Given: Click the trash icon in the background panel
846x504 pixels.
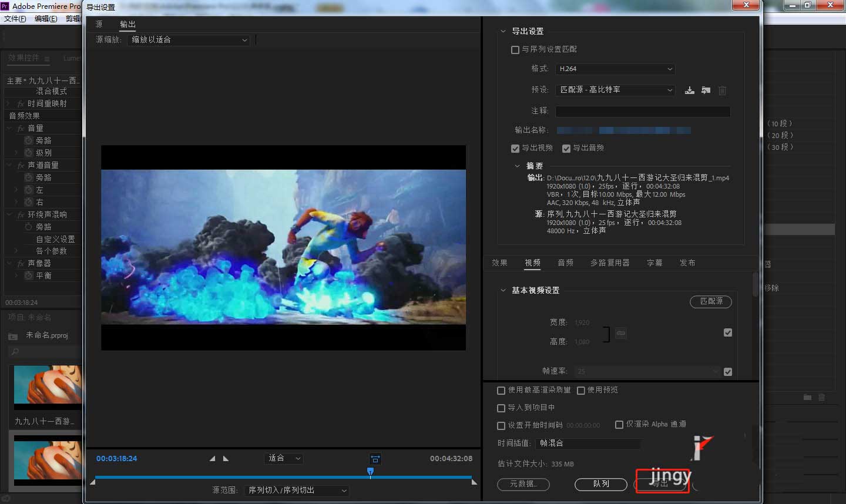Looking at the screenshot, I should (x=821, y=398).
